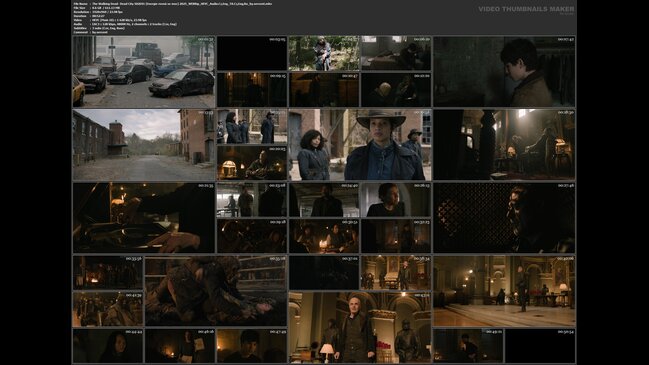Click the walker crawling on floor thumbnail
Screen dimensions: 649x365
(216, 291)
